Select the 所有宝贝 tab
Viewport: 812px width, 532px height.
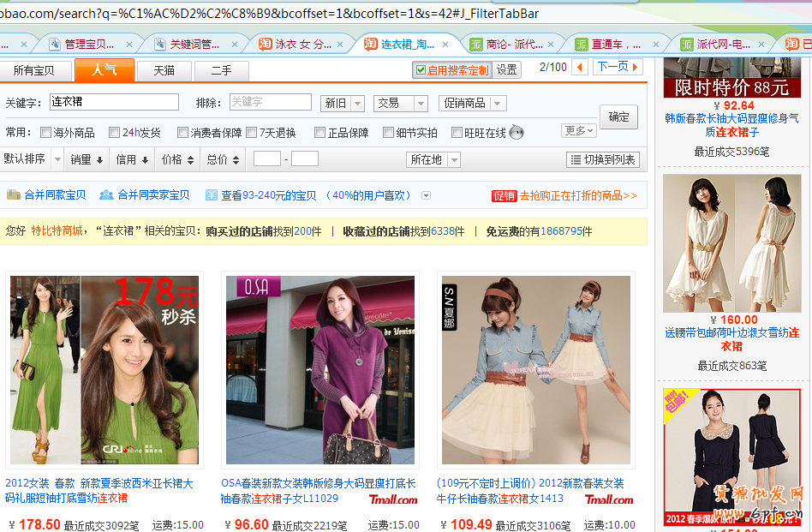pyautogui.click(x=33, y=70)
